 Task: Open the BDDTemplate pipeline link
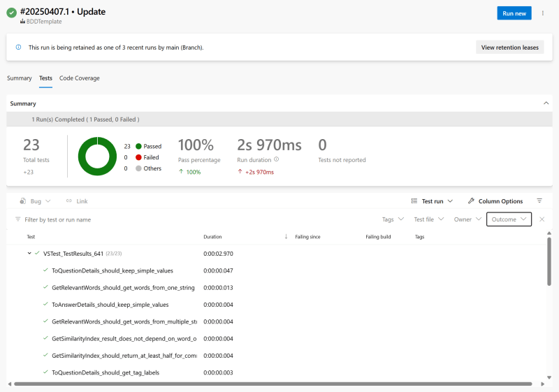(44, 22)
